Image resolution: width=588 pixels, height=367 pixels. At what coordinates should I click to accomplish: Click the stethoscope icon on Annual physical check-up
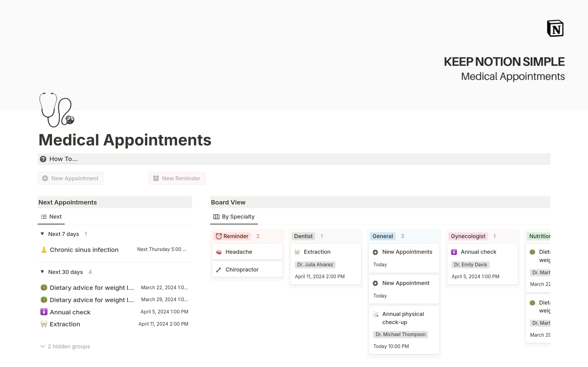[x=375, y=314]
